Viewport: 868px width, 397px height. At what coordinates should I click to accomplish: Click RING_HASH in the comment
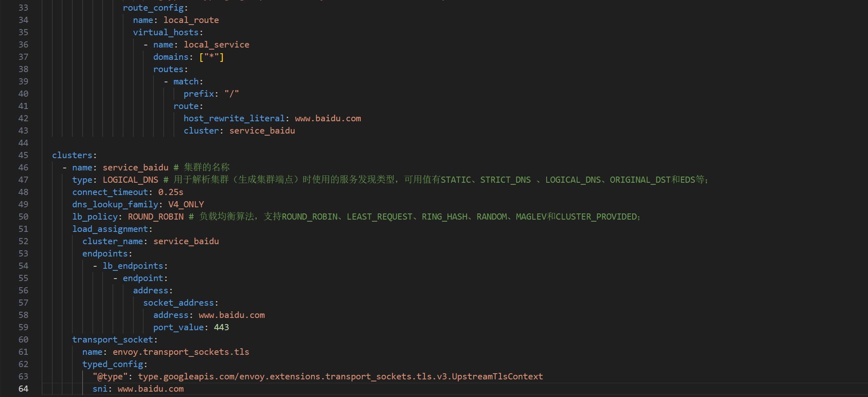445,217
